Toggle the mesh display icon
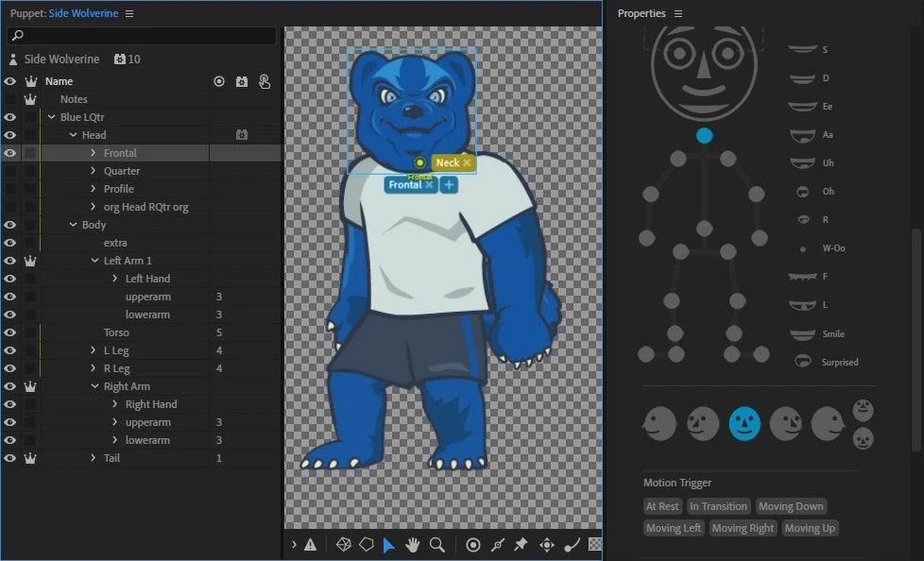 tap(344, 545)
